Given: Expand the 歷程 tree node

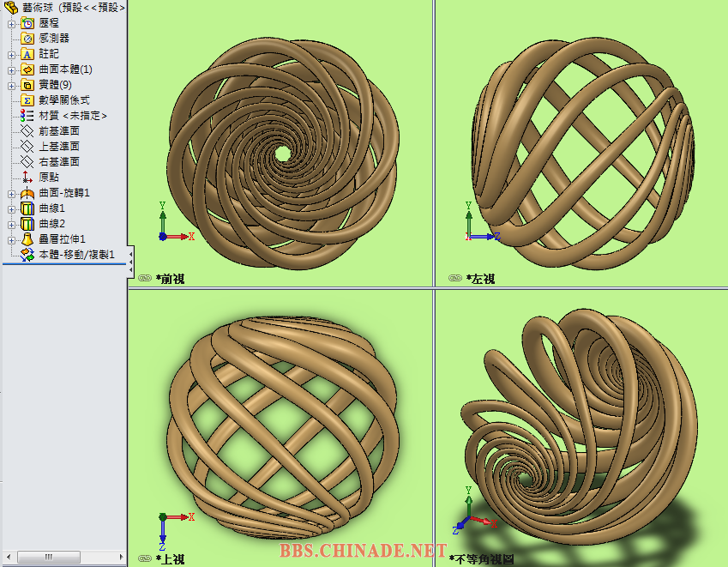Looking at the screenshot, I should pyautogui.click(x=12, y=24).
